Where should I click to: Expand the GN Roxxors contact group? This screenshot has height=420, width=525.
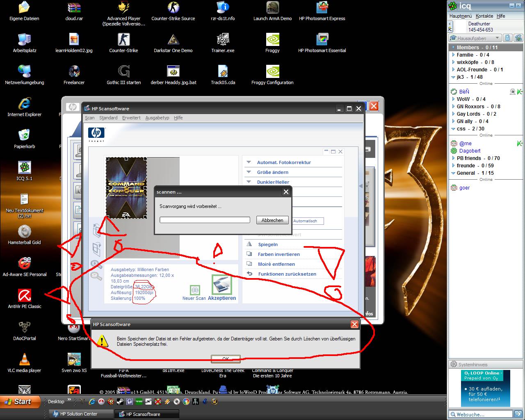[453, 106]
